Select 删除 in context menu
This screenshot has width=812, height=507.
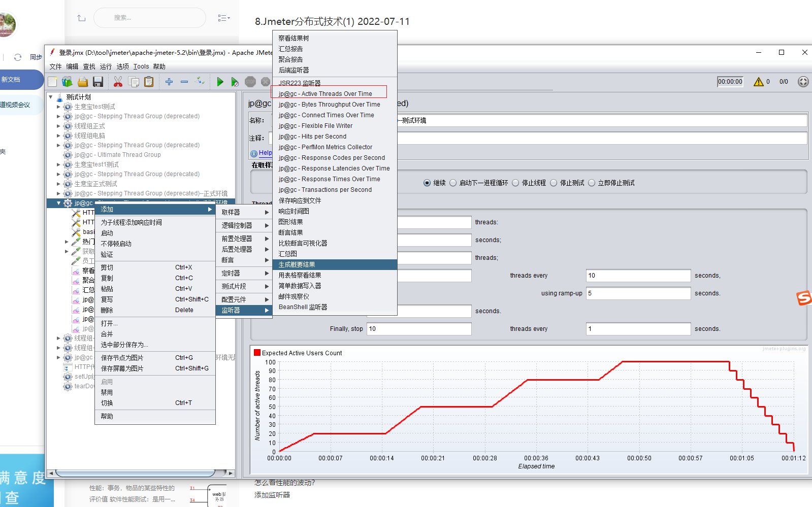coord(155,310)
